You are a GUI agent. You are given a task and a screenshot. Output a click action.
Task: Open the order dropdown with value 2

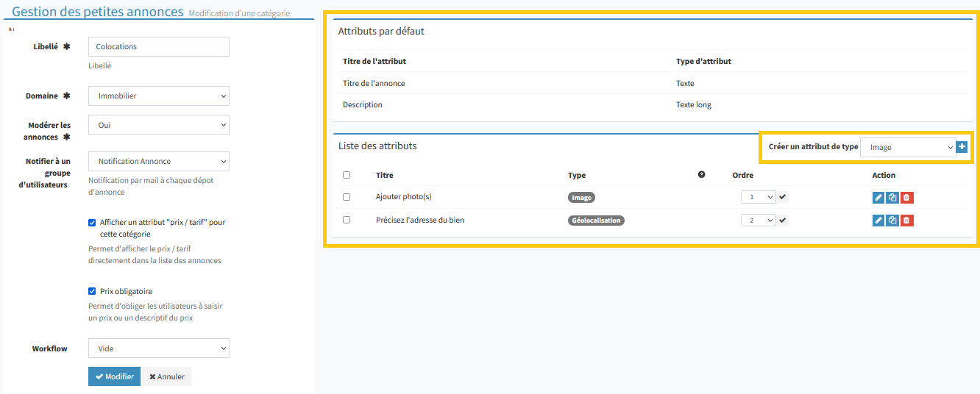pos(759,220)
